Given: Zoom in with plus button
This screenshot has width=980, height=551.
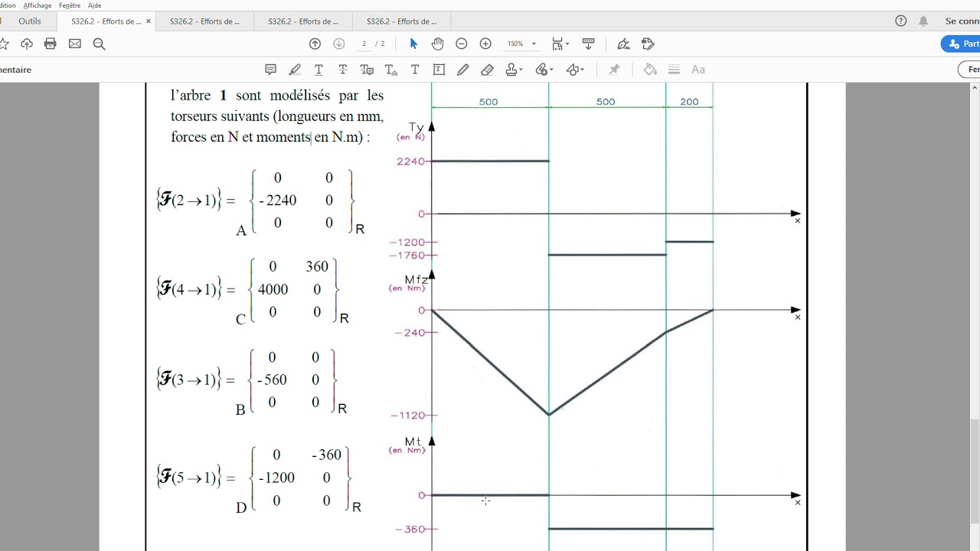Looking at the screenshot, I should coord(485,44).
